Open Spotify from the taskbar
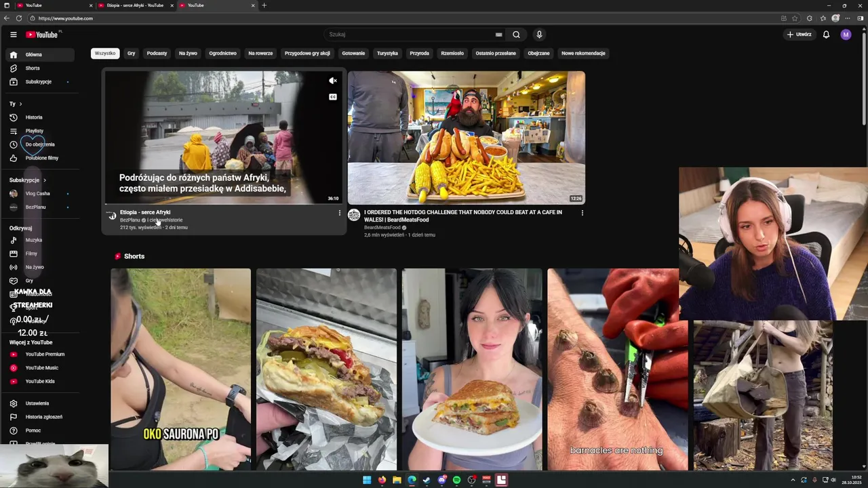 pyautogui.click(x=456, y=480)
